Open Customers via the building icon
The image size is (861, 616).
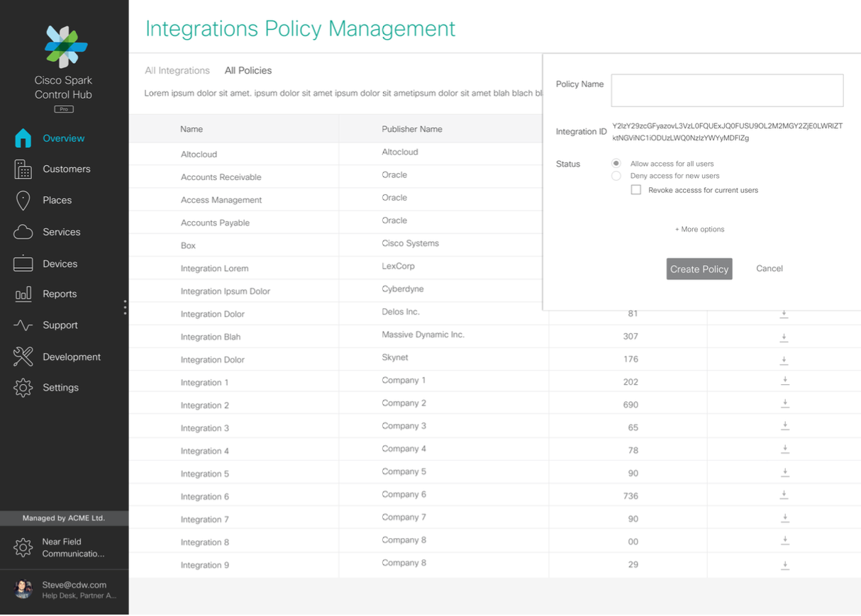point(23,169)
